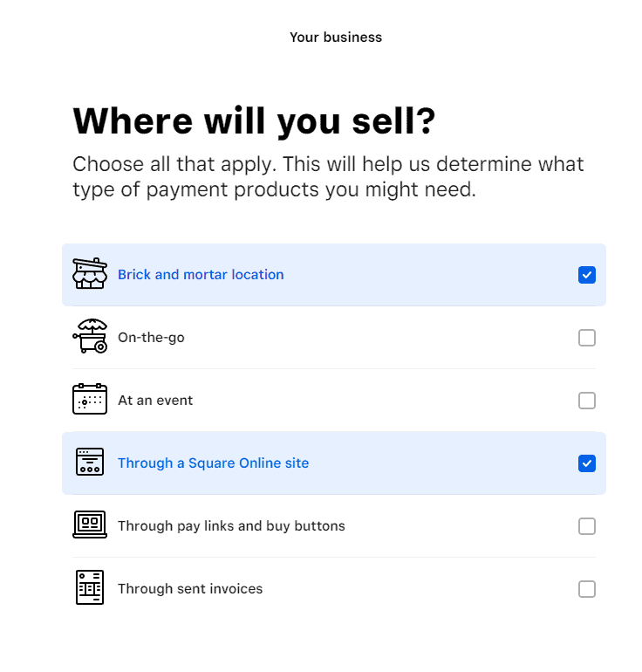Pick "Through pay links and buy buttons" text

click(231, 526)
